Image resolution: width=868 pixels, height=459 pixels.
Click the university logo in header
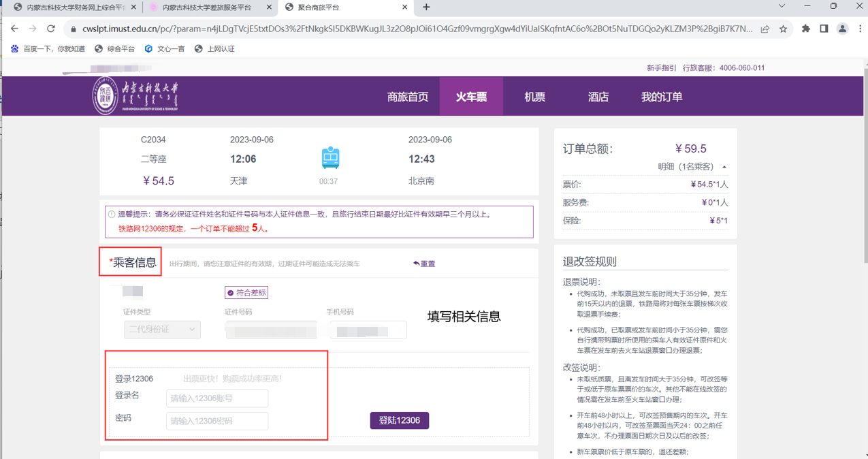point(135,96)
